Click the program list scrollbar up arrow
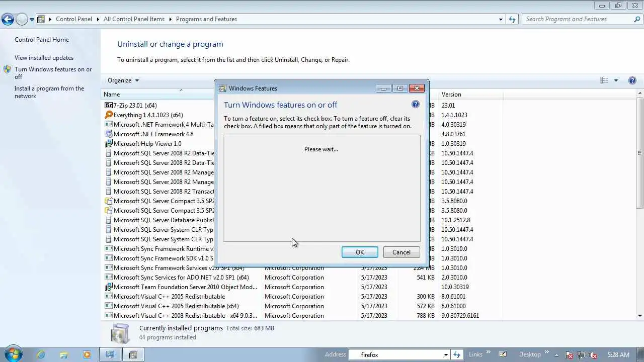Screen dimensions: 644x362 tap(640, 94)
